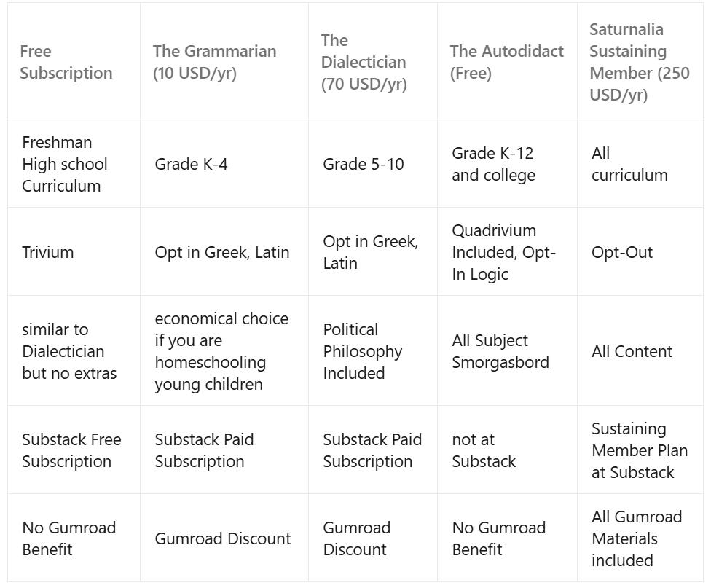This screenshot has height=588, width=711.
Task: Click the "Saturnalia Sustaining Member" header
Action: point(639,62)
